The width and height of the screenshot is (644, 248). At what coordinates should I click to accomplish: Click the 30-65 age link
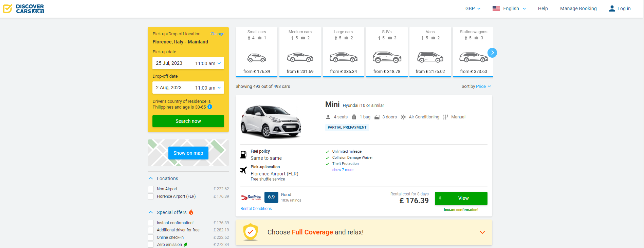(200, 107)
